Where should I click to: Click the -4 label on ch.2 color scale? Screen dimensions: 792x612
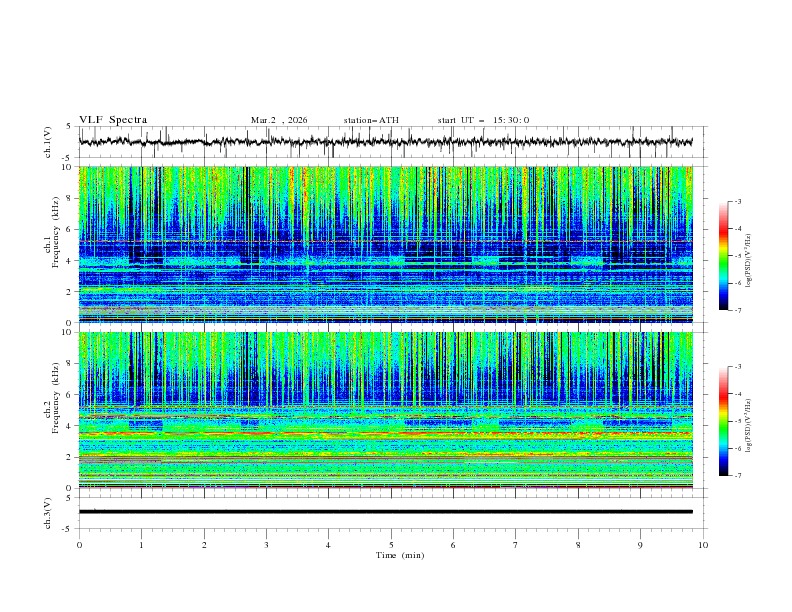pos(737,394)
